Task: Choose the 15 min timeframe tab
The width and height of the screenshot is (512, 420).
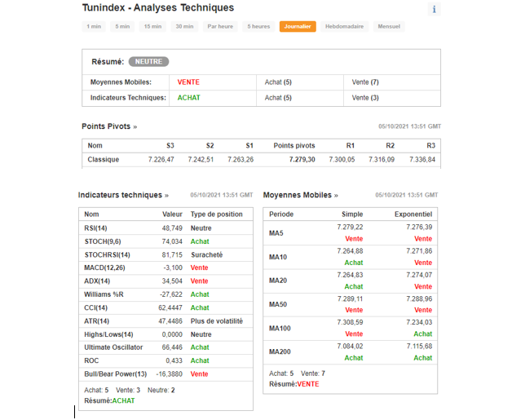Action: (x=152, y=26)
